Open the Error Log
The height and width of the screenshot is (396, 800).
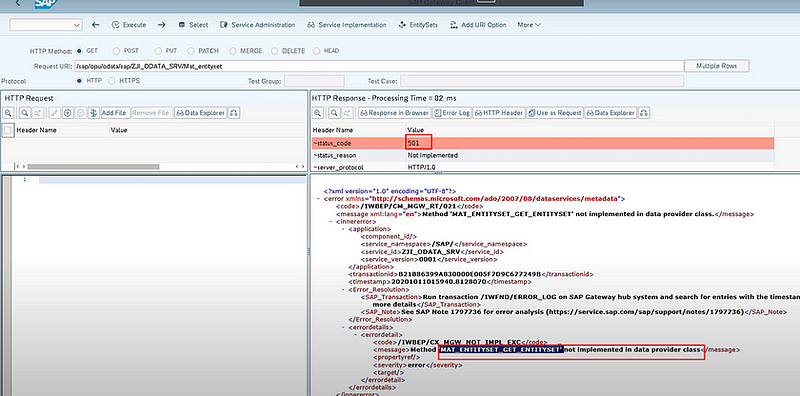click(452, 113)
